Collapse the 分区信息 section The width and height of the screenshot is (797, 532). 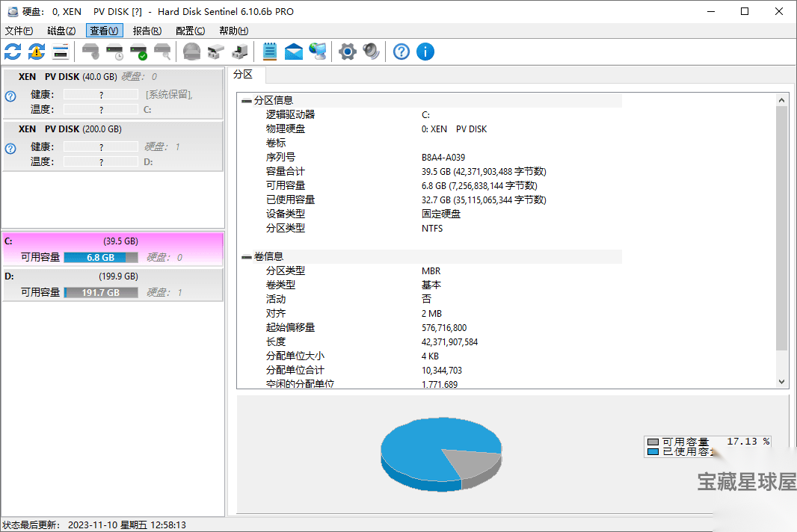pyautogui.click(x=247, y=101)
